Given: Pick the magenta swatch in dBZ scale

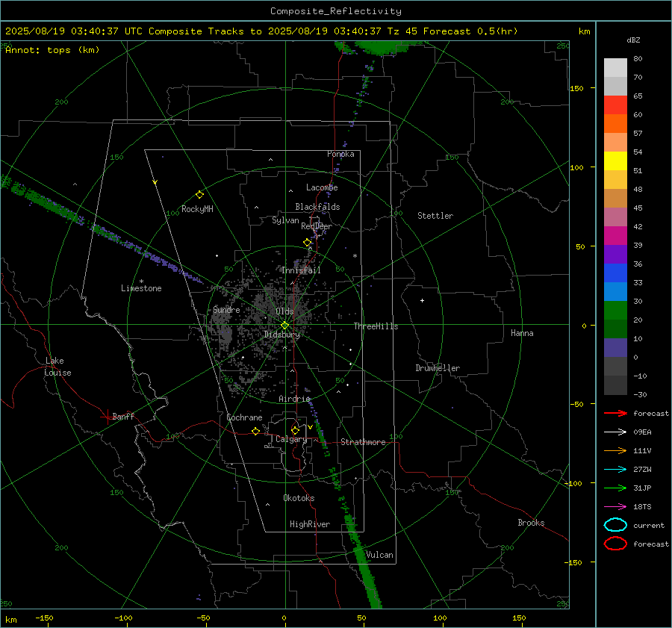Looking at the screenshot, I should (615, 236).
